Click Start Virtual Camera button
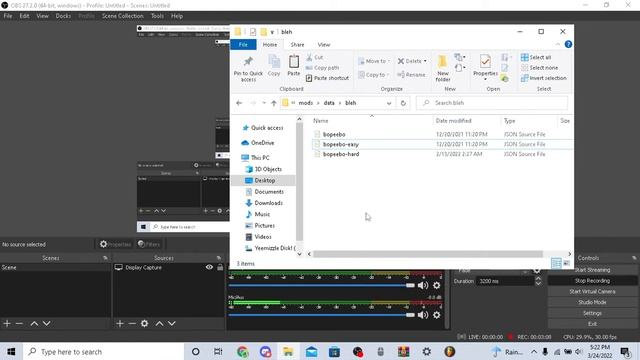Screen dimensions: 640x360 [x=592, y=291]
